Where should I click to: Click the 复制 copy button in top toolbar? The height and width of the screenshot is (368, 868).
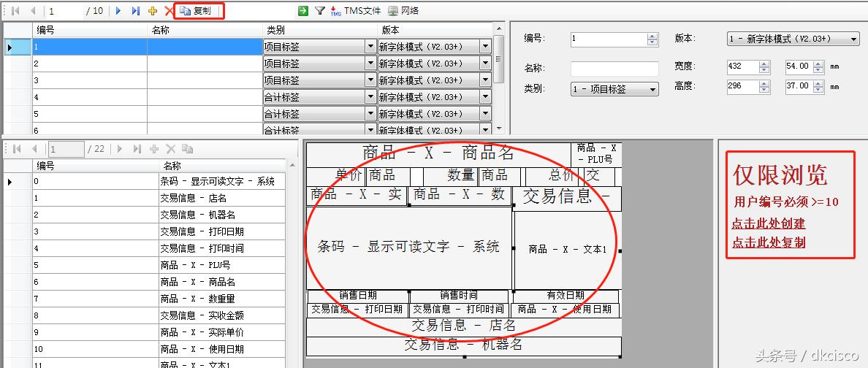tap(196, 10)
